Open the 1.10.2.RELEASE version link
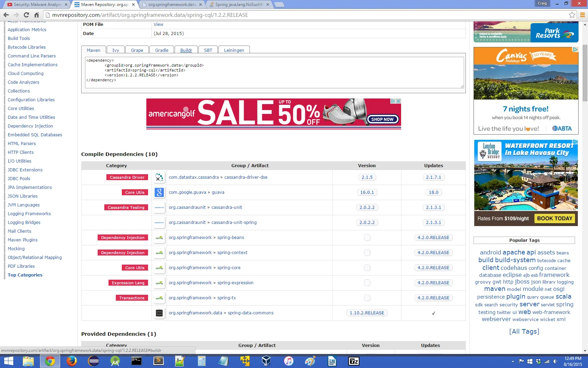Image resolution: width=588 pixels, height=368 pixels. tap(367, 313)
